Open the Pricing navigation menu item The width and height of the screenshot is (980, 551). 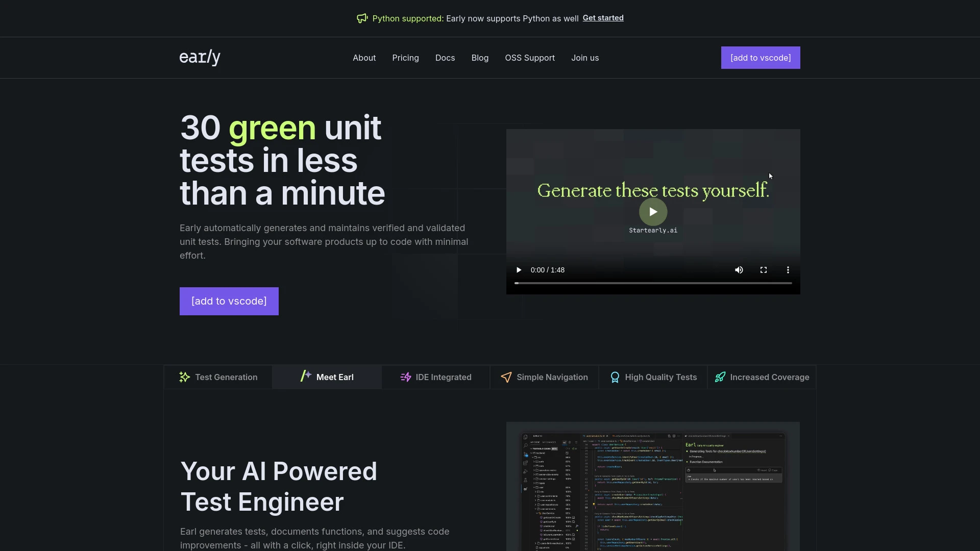pos(405,57)
